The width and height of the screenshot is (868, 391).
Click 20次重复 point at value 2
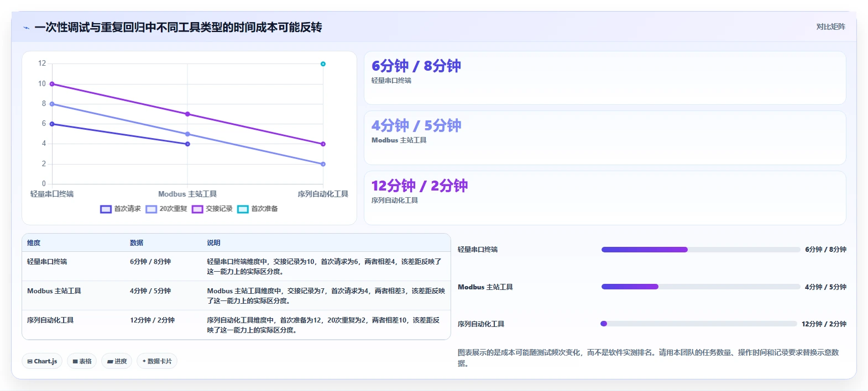(x=323, y=164)
